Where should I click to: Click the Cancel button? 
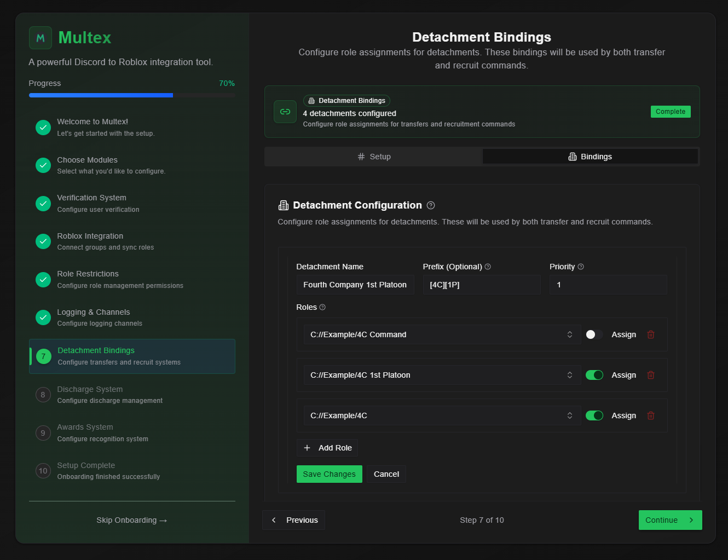[386, 474]
